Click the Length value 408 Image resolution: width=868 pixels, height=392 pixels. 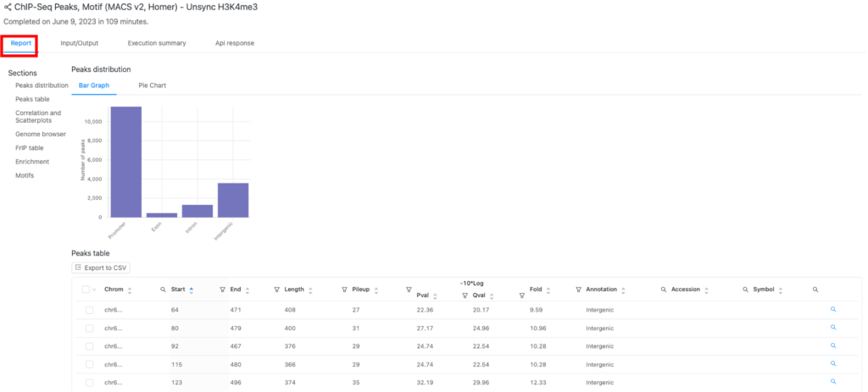tap(290, 310)
